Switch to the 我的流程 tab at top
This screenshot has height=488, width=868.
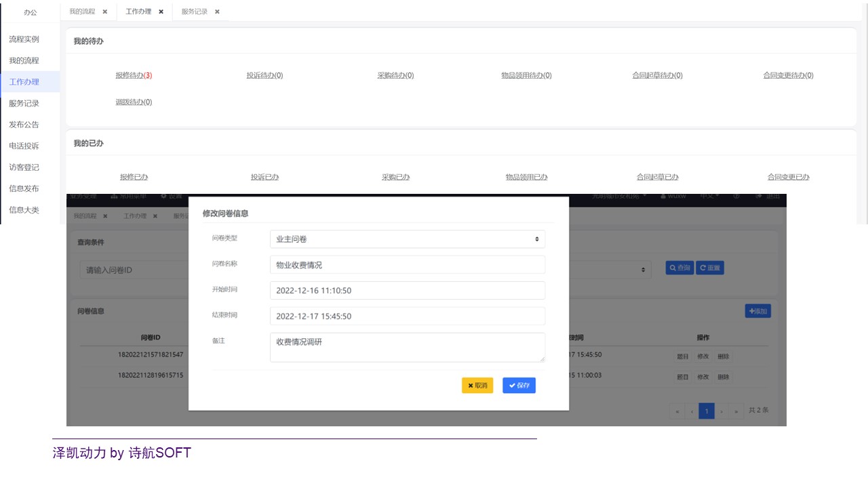coord(82,12)
